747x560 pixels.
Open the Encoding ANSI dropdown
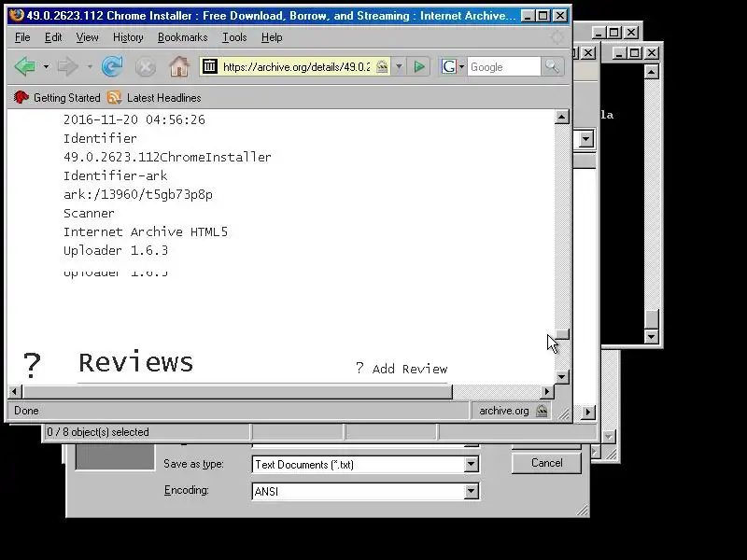point(472,491)
